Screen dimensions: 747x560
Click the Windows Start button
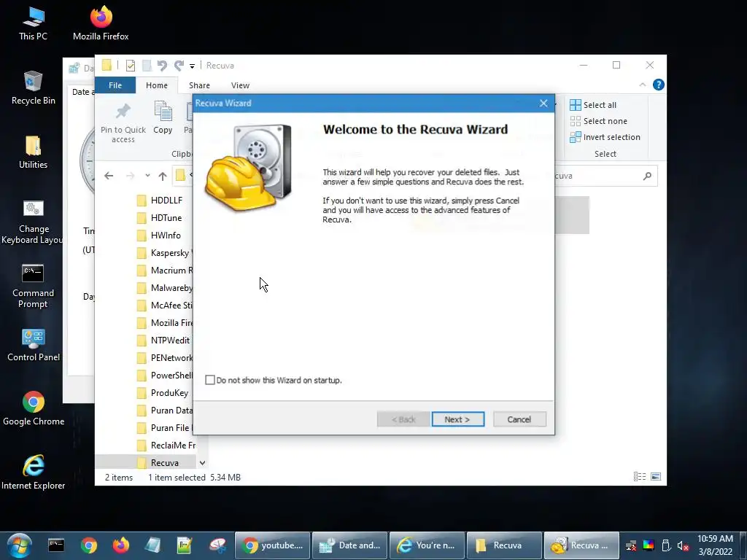point(20,545)
